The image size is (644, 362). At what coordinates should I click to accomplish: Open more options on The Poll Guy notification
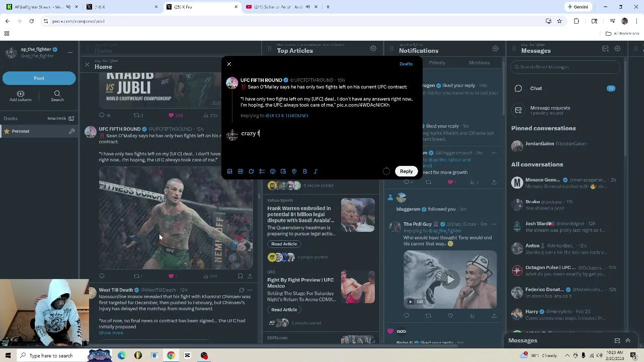(494, 224)
